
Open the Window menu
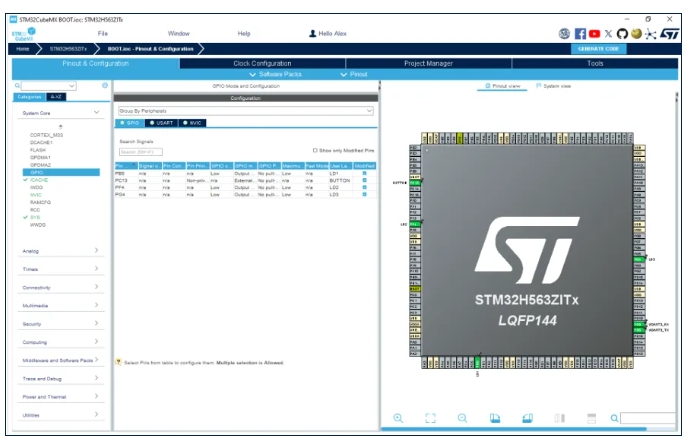[x=178, y=34]
